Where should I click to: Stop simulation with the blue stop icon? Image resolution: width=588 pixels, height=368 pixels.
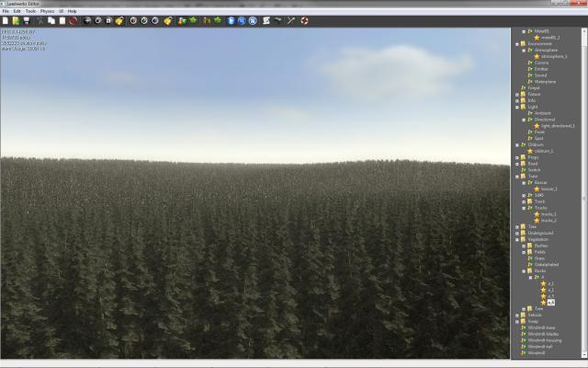pyautogui.click(x=253, y=20)
